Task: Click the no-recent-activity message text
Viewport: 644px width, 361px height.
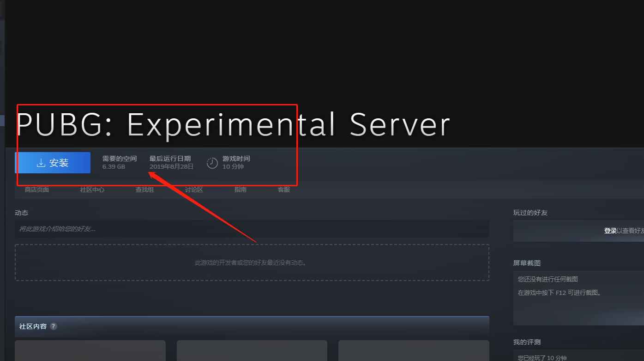Action: 252,263
